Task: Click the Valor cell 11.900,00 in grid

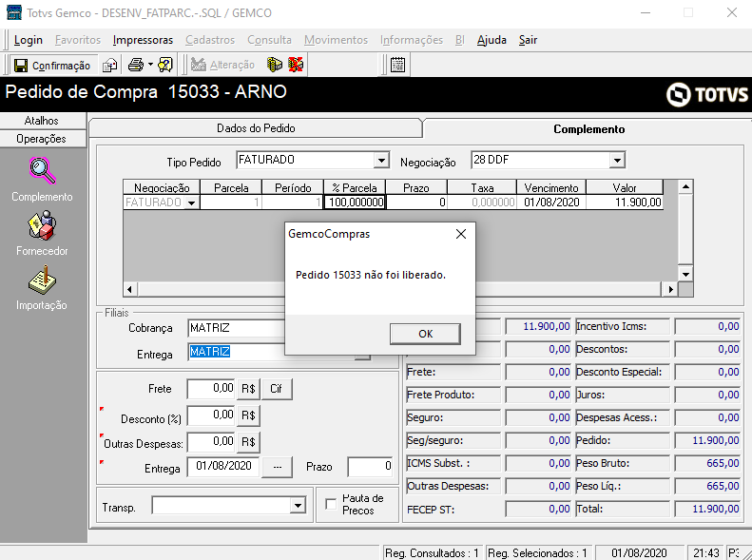Action: pyautogui.click(x=625, y=203)
